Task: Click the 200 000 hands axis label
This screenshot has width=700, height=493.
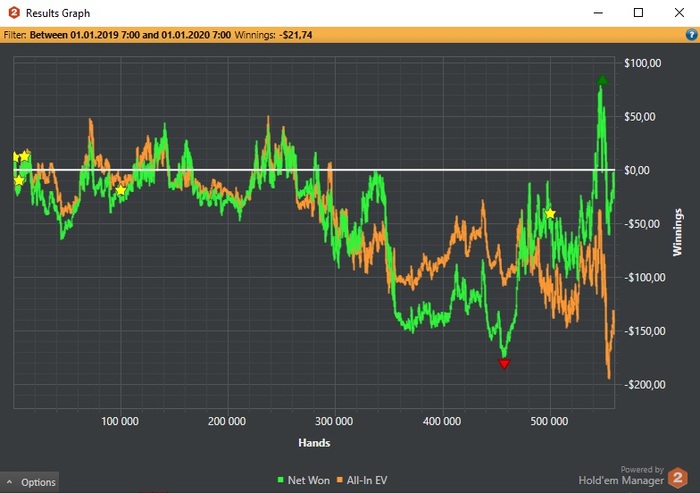Action: 227,421
